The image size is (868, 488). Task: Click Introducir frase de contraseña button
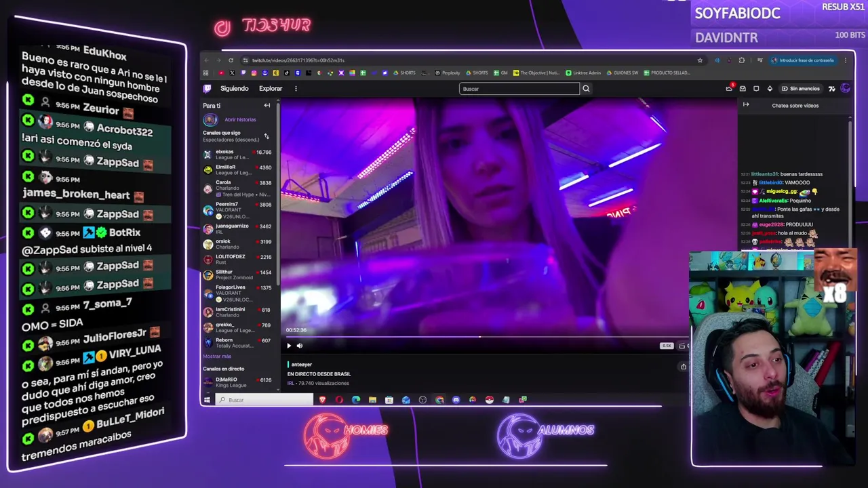click(803, 60)
